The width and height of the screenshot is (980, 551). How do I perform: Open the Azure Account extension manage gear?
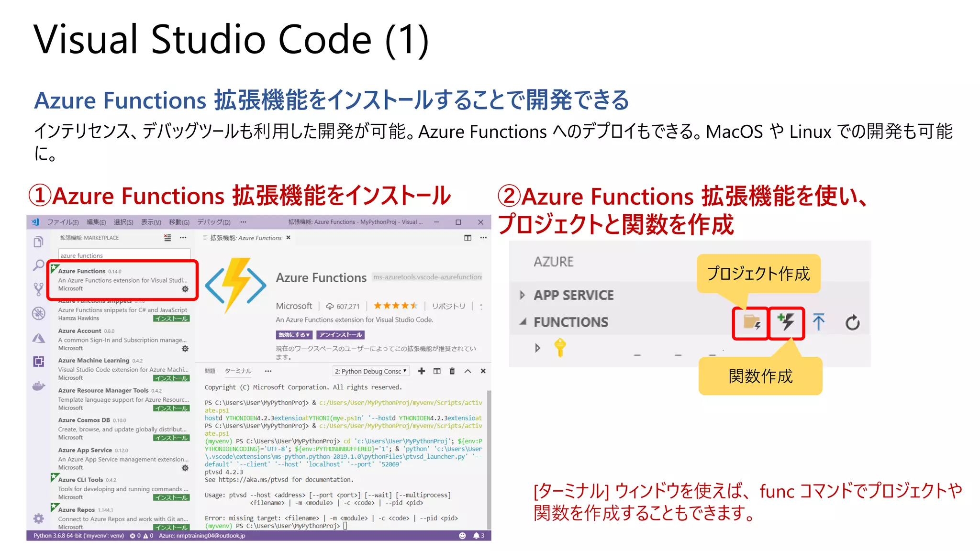point(185,349)
